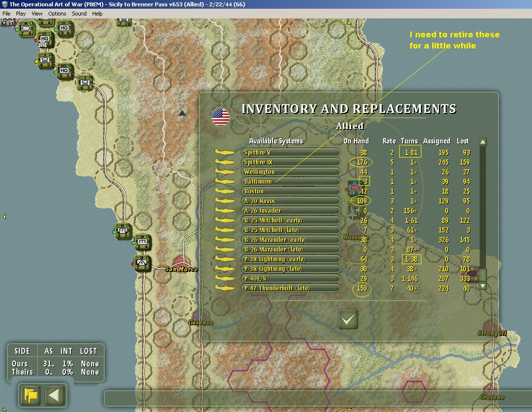
Task: Click the Cosenza town label on the map
Action: (201, 322)
